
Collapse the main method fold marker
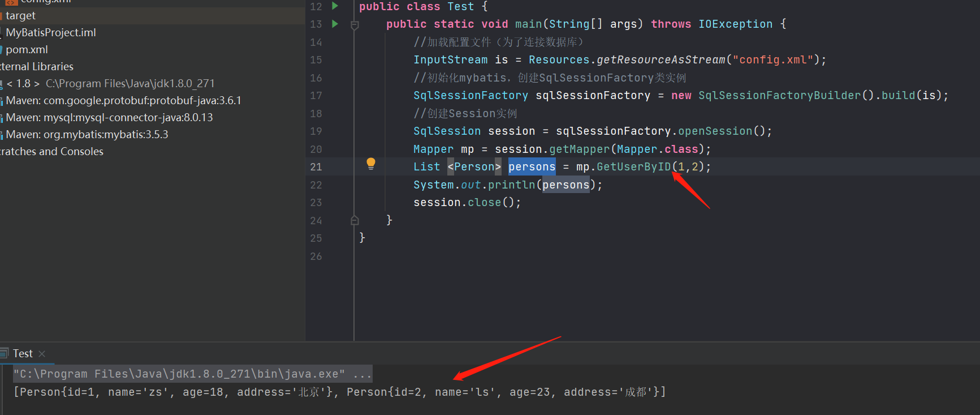pos(355,25)
